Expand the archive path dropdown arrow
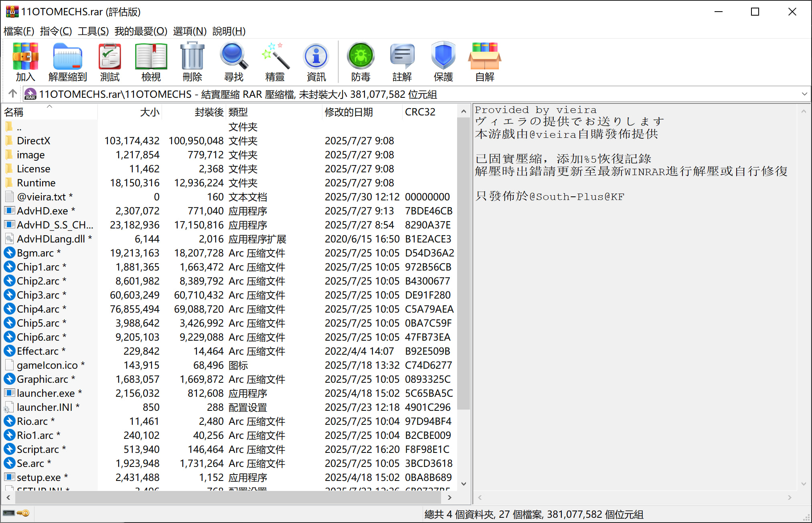The height and width of the screenshot is (523, 812). (804, 94)
